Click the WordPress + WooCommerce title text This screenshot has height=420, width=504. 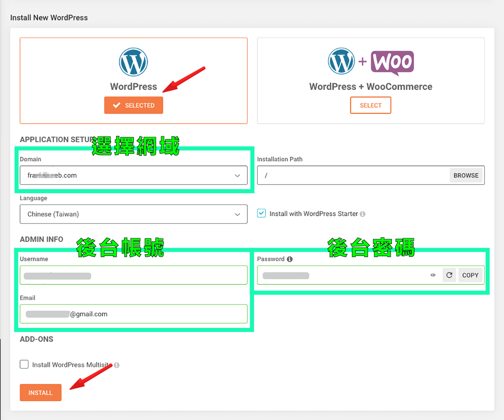[x=371, y=87]
